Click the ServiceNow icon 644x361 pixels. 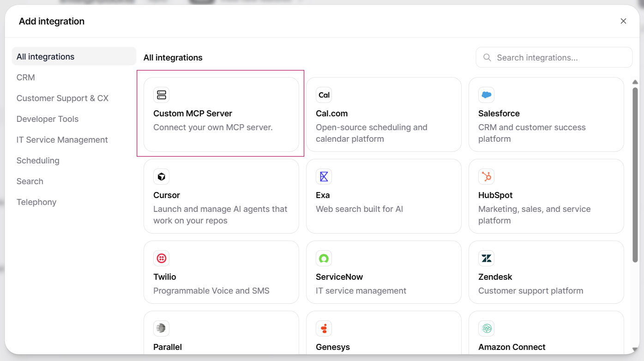324,258
